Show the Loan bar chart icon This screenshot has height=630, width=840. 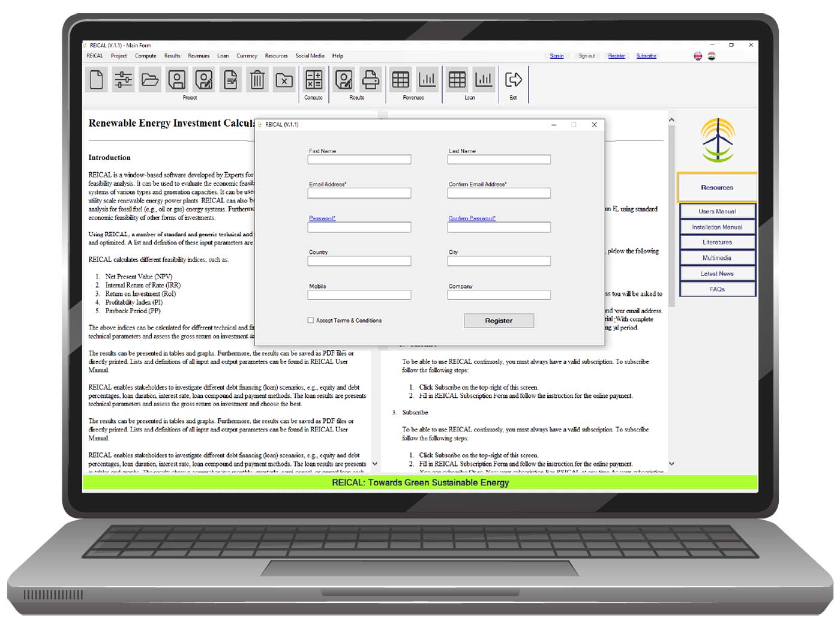pyautogui.click(x=484, y=80)
